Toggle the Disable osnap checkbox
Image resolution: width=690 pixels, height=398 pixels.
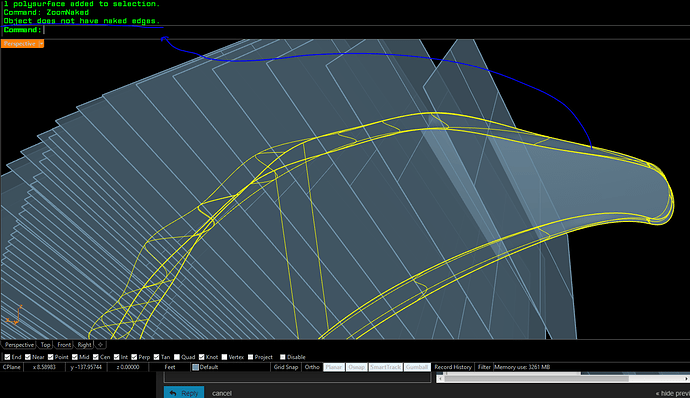coord(283,357)
